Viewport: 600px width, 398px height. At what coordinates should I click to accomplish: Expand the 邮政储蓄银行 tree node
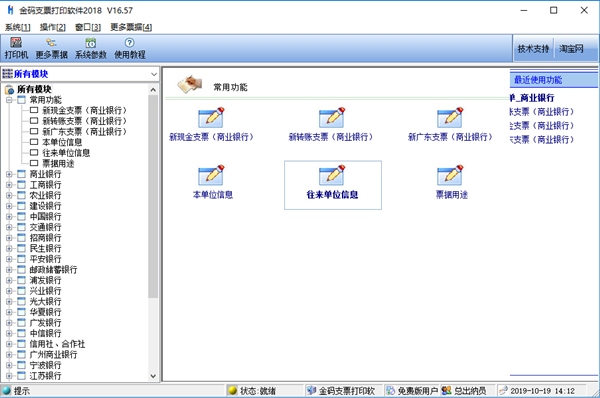pos(9,270)
